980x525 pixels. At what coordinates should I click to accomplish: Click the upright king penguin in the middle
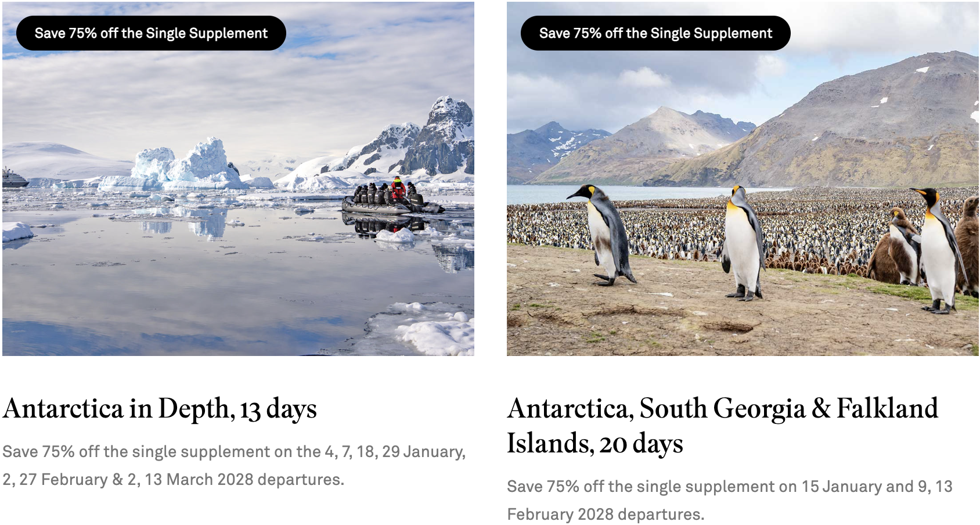744,243
